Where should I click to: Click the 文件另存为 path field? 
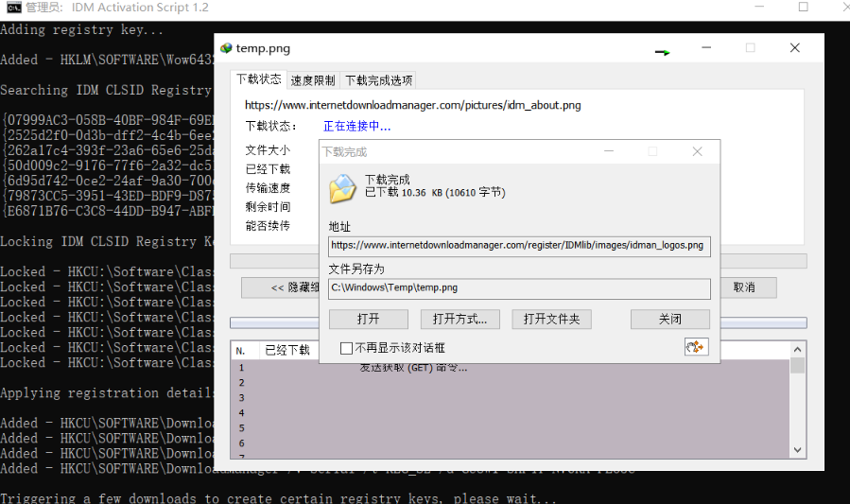pos(519,288)
